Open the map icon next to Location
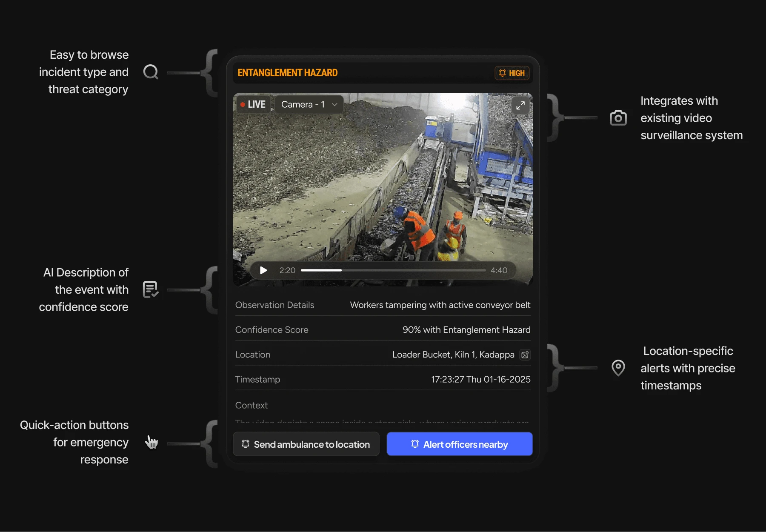Image resolution: width=766 pixels, height=532 pixels. coord(525,355)
